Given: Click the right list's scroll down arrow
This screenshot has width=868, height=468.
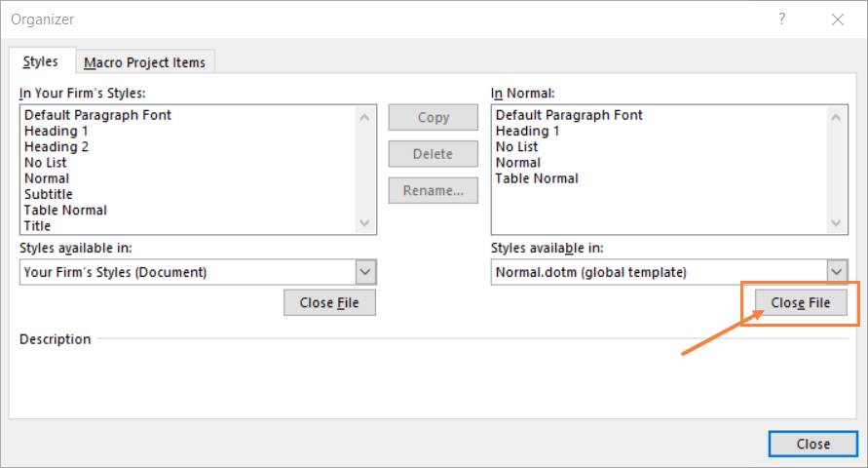Looking at the screenshot, I should [x=837, y=224].
